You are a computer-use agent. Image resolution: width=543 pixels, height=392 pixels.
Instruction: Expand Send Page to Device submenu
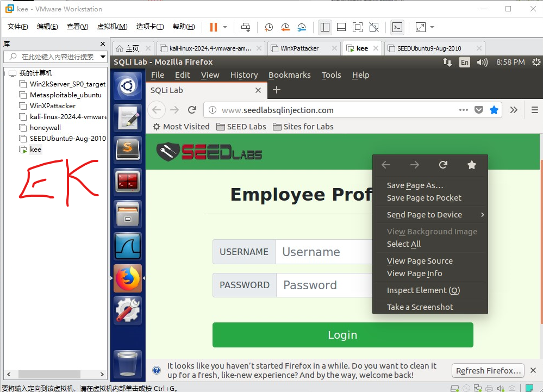pyautogui.click(x=430, y=215)
